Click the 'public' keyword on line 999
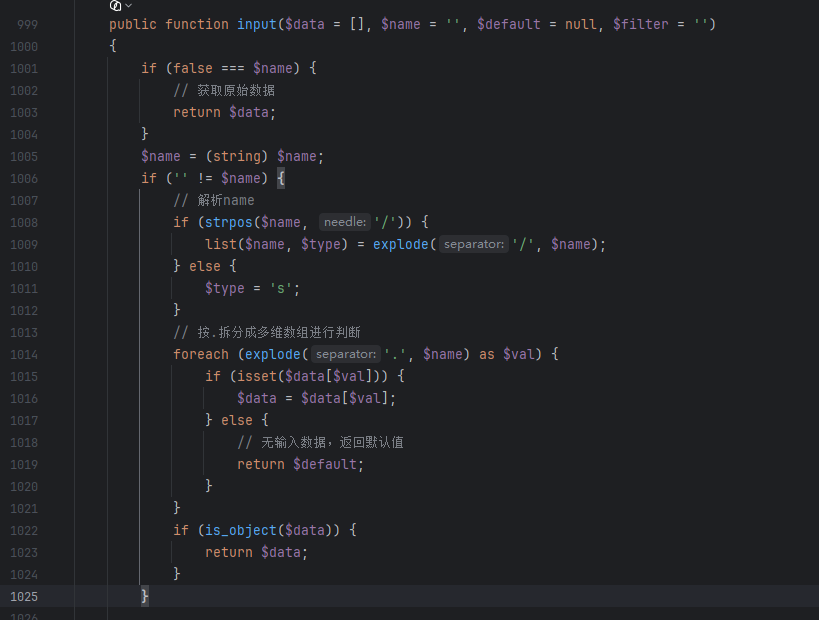 (x=133, y=25)
